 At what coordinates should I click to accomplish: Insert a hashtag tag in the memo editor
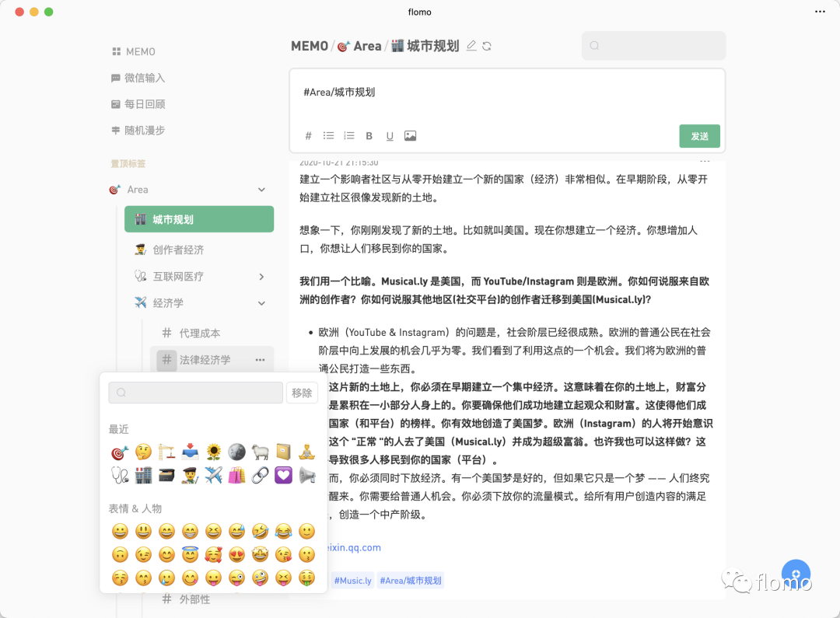tap(308, 136)
